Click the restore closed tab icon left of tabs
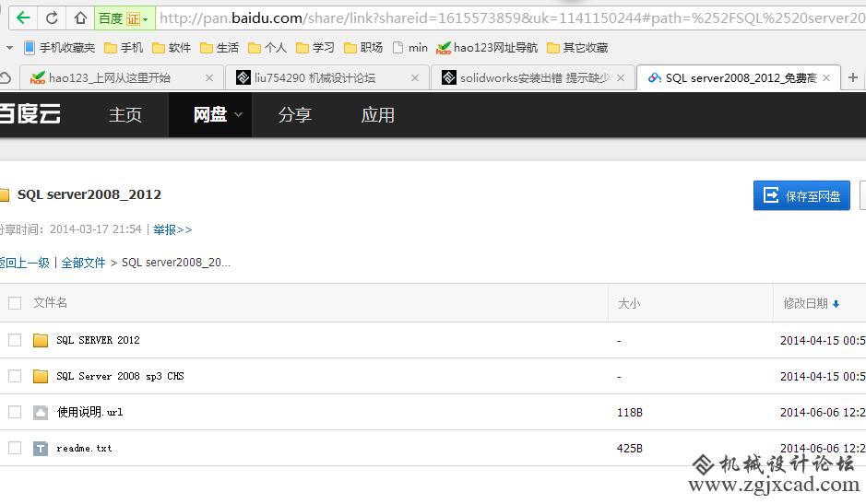This screenshot has height=504, width=866. (6, 77)
